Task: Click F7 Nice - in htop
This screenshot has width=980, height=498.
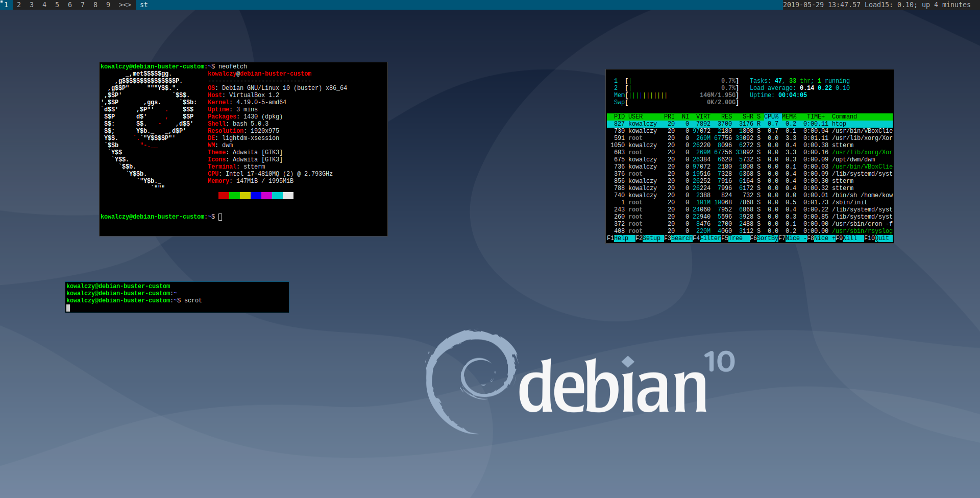Action: [x=793, y=239]
